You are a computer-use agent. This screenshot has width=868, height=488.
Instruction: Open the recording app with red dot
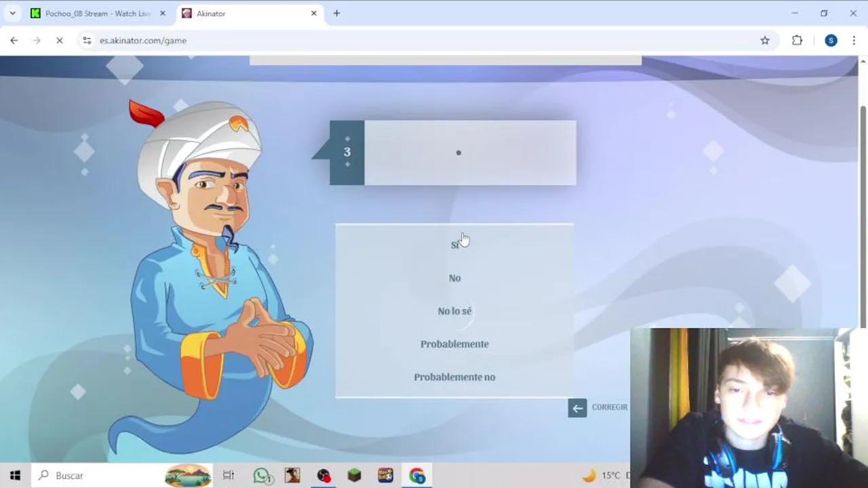tap(323, 476)
